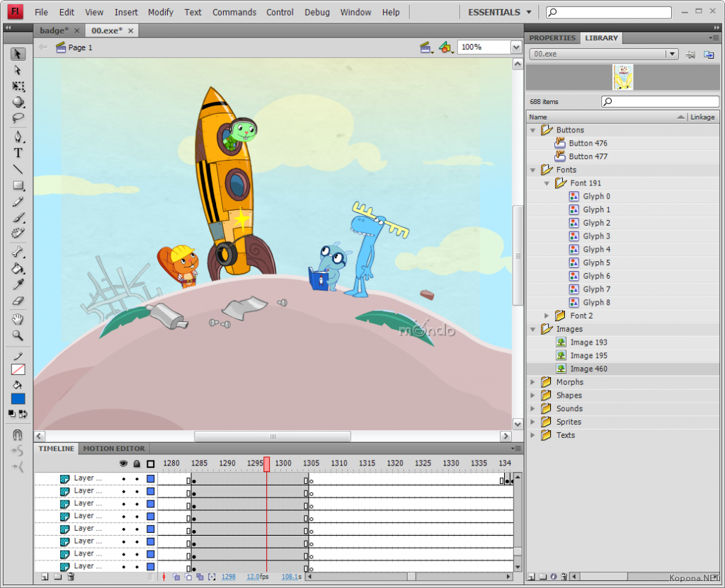
Task: Open the ESSENTIALS workspace switcher
Action: [x=500, y=12]
